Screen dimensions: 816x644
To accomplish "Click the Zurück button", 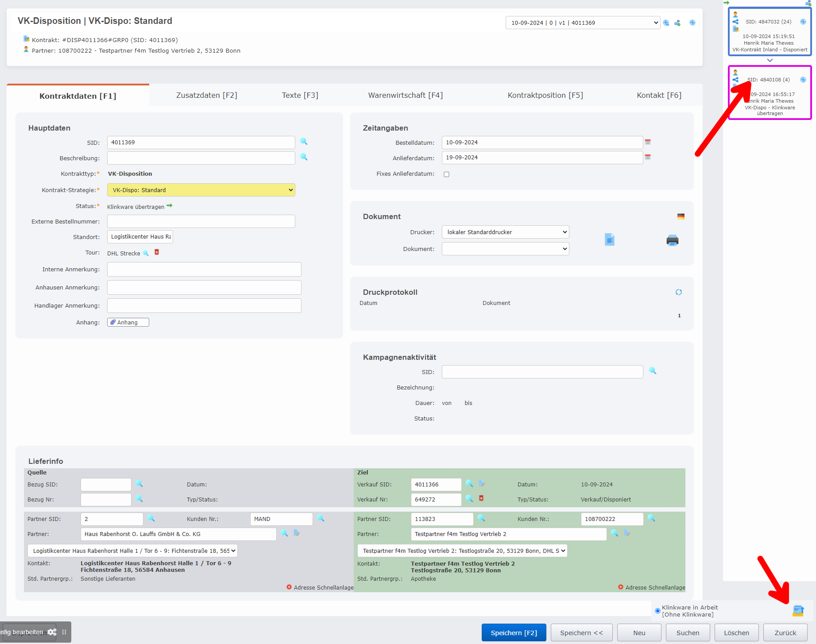I will pos(785,632).
